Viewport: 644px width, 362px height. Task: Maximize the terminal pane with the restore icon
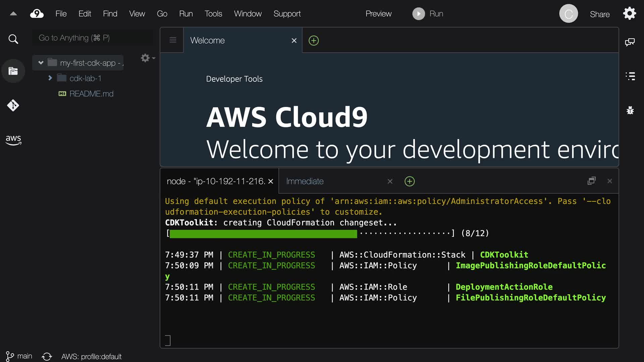[x=592, y=181]
